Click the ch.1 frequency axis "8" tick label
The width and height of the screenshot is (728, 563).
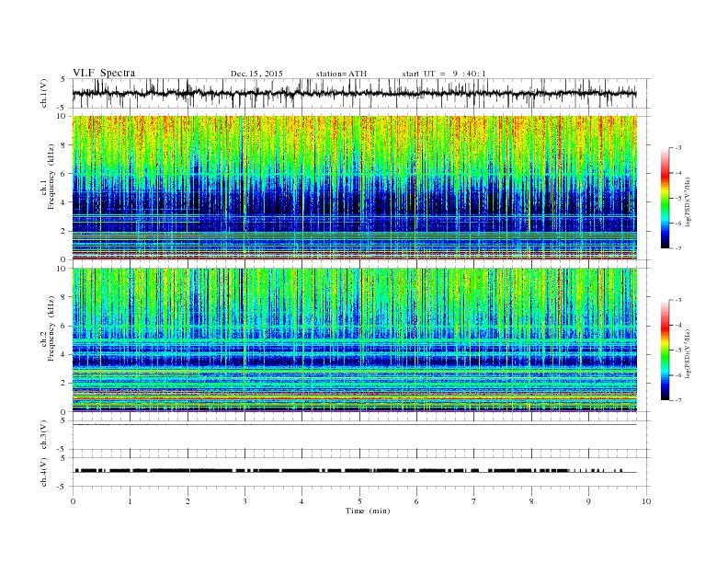tap(64, 145)
